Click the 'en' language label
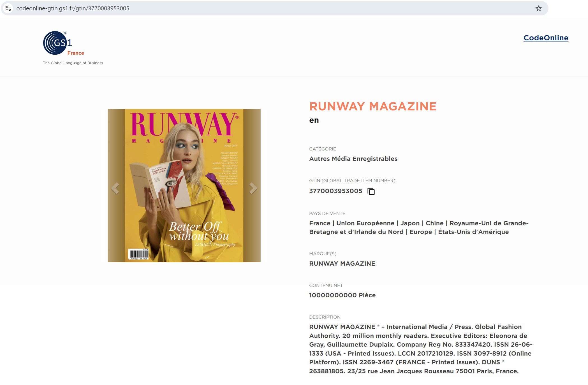 pyautogui.click(x=314, y=120)
